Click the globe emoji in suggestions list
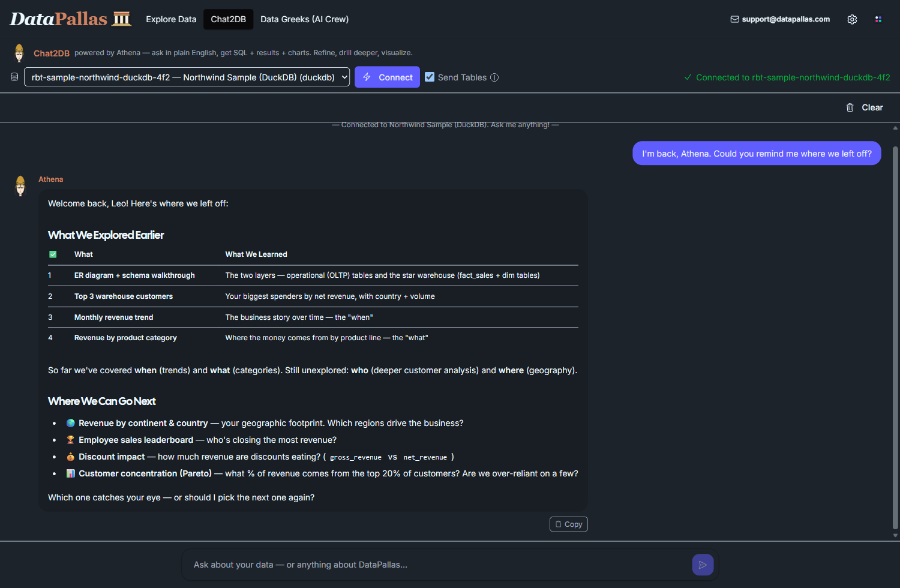900x588 pixels. [x=71, y=423]
